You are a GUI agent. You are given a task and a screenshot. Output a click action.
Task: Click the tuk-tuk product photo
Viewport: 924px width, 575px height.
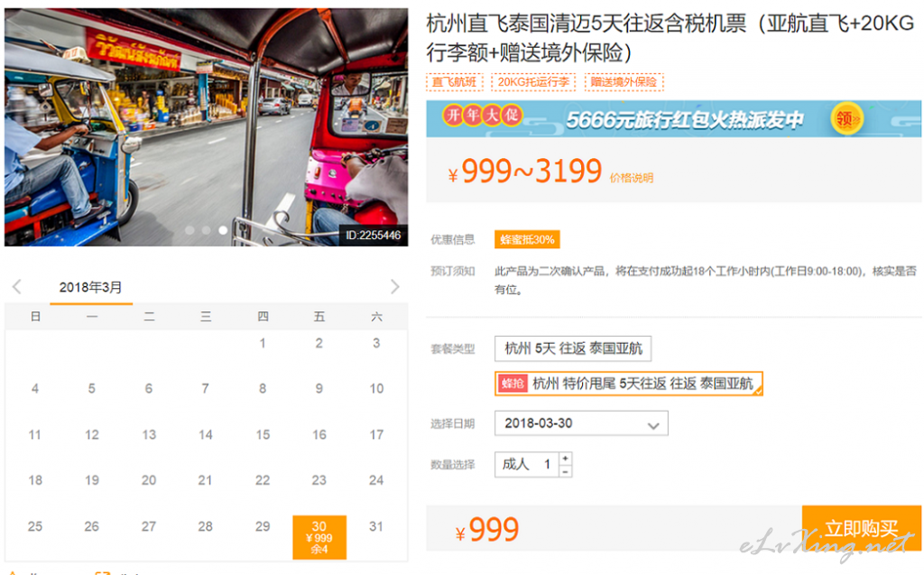[x=207, y=126]
